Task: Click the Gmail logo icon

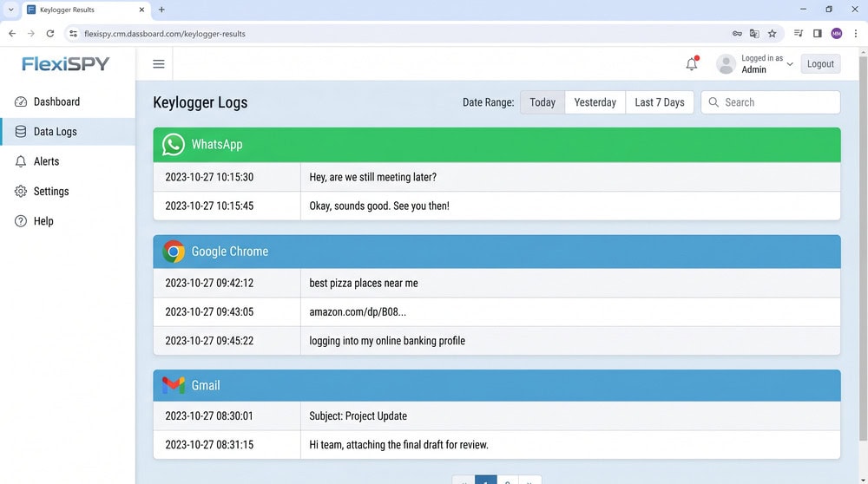Action: click(174, 385)
